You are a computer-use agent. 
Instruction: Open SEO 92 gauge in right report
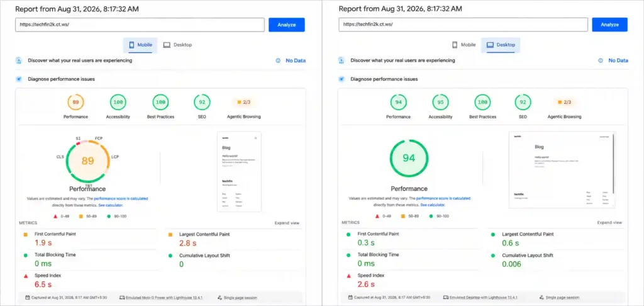coord(523,103)
